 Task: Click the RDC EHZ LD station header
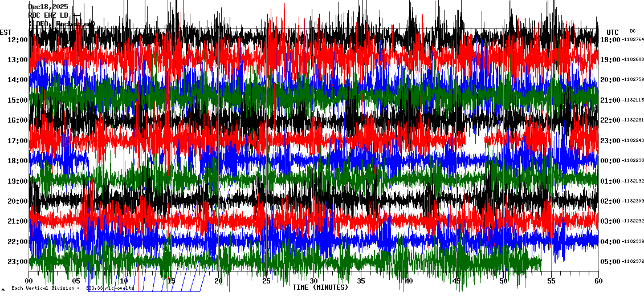pos(48,15)
